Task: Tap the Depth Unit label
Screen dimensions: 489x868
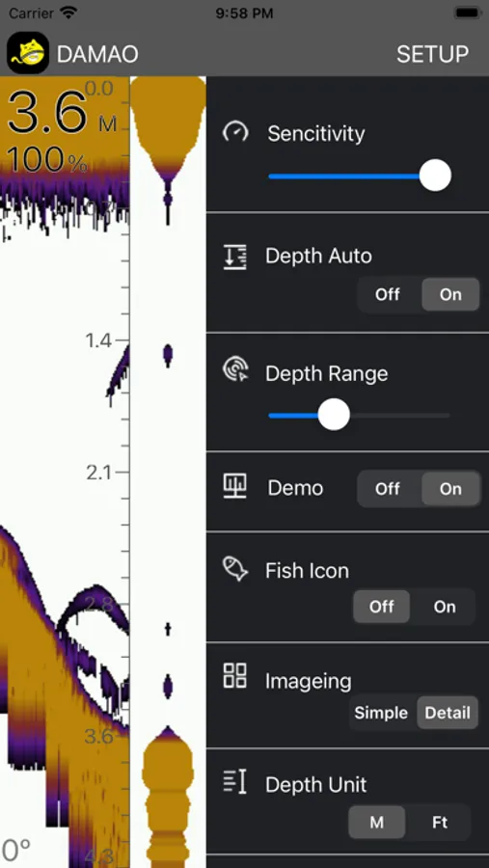Action: click(315, 785)
